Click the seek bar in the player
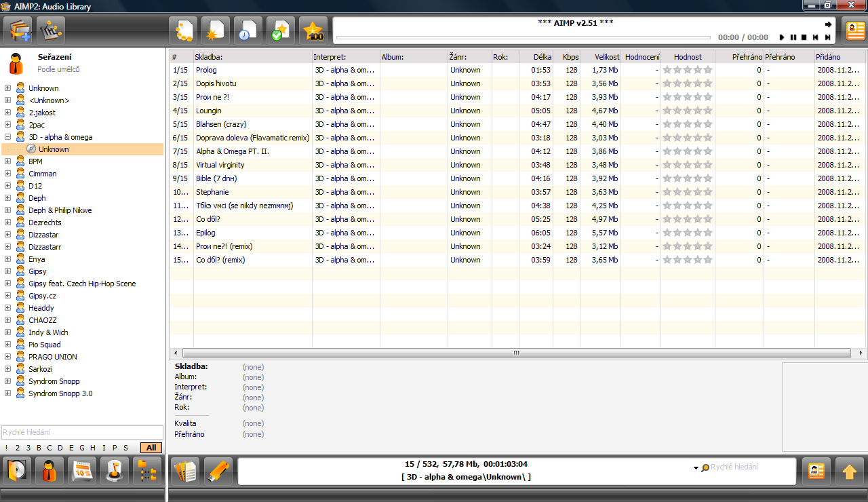868x502 pixels. click(x=523, y=37)
